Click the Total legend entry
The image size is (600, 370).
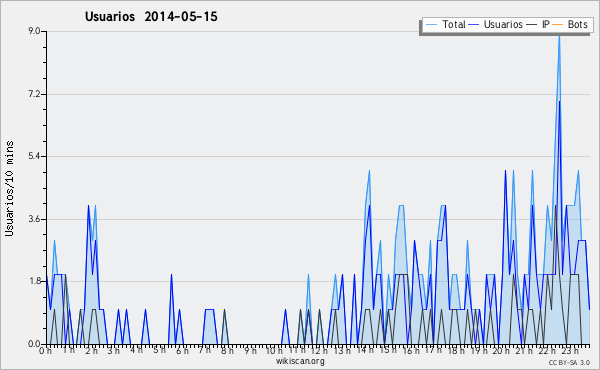tap(445, 24)
